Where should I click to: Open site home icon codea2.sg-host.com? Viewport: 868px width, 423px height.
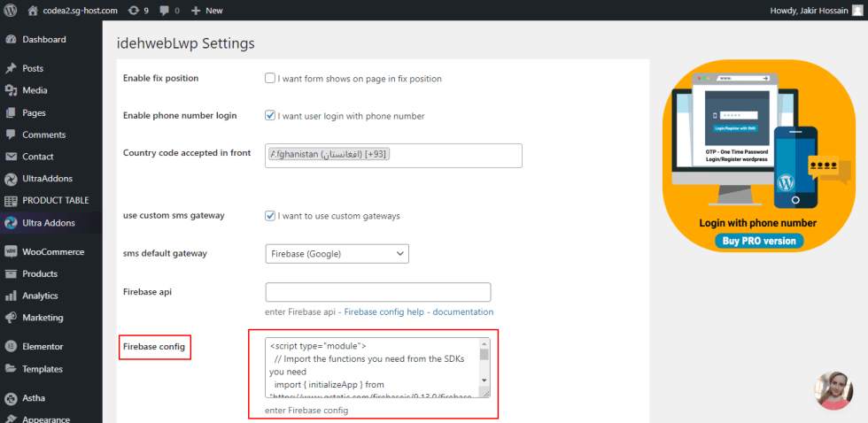[34, 10]
